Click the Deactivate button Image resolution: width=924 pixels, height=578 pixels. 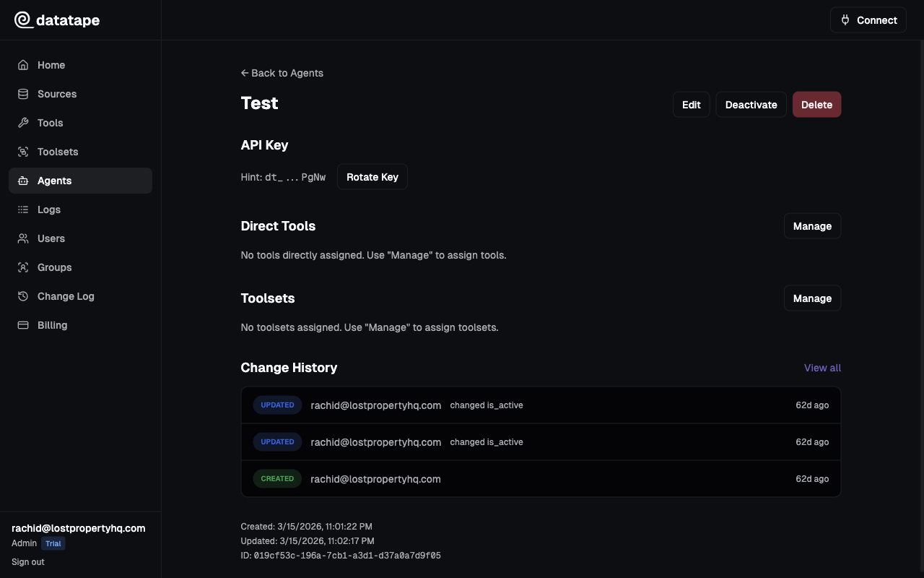[751, 105]
